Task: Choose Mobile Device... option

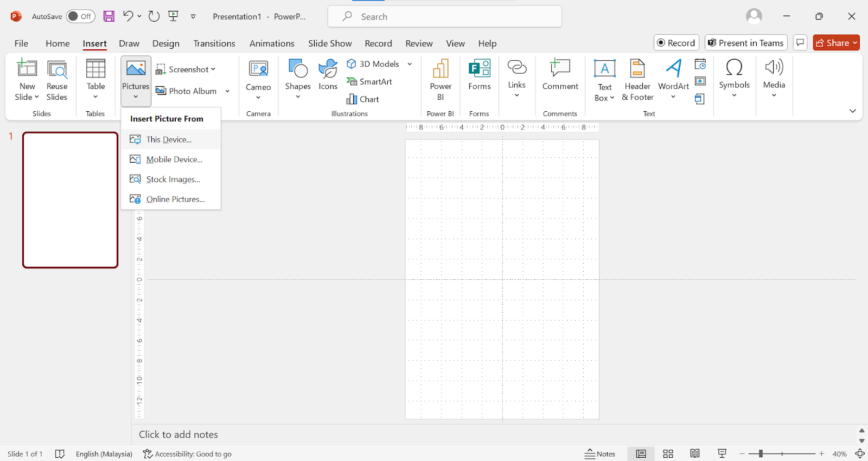Action: coord(171,159)
